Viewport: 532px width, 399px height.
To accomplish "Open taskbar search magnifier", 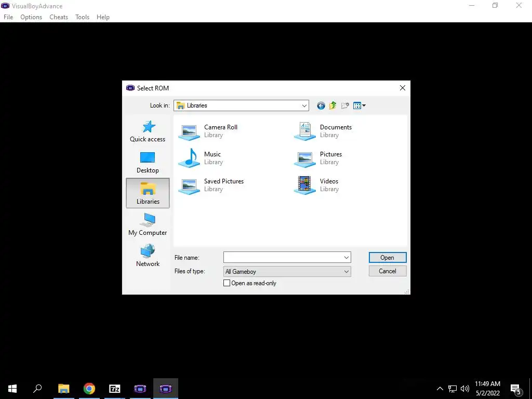I will pos(37,389).
